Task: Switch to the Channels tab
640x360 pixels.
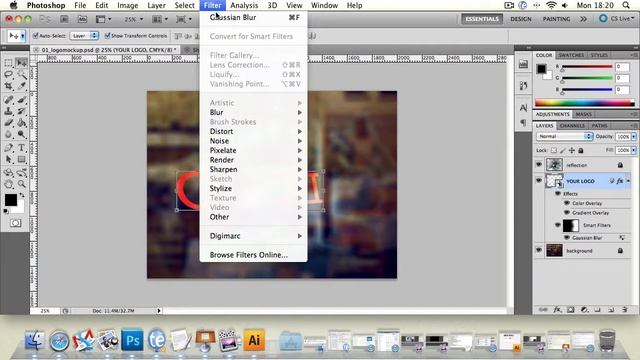Action: tap(572, 126)
